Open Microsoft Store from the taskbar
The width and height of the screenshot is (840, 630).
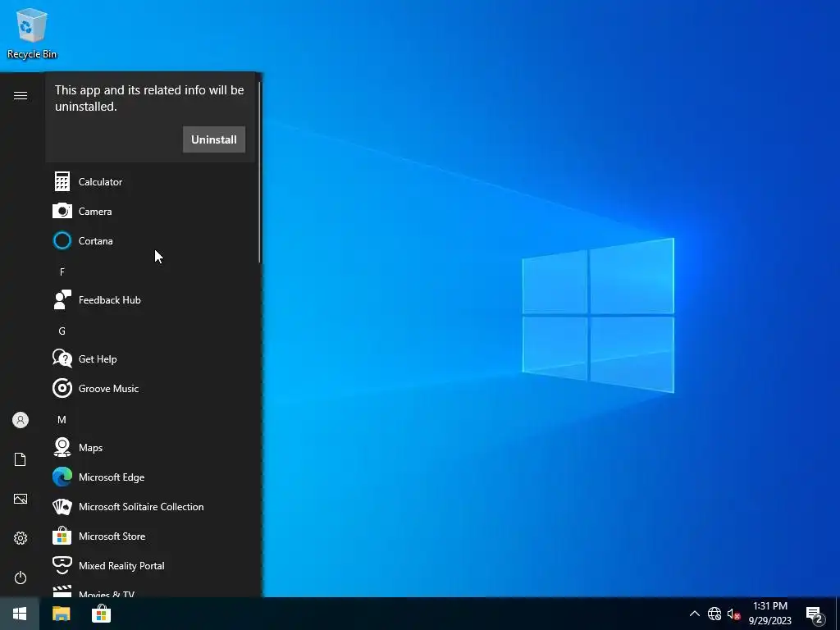(x=101, y=614)
